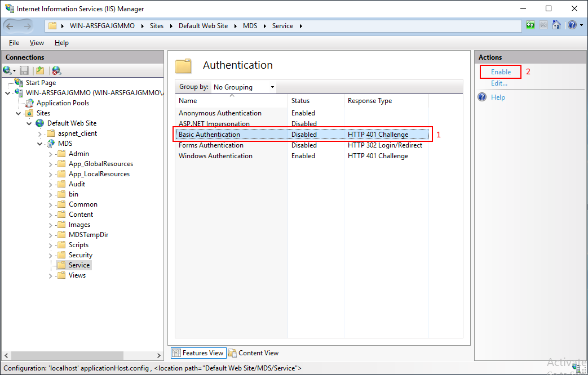Viewport: 588px width, 375px height.
Task: Click the Security folder icon
Action: [x=61, y=255]
